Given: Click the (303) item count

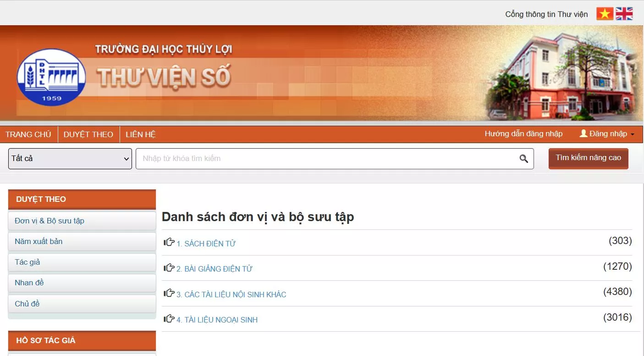Looking at the screenshot, I should [620, 241].
